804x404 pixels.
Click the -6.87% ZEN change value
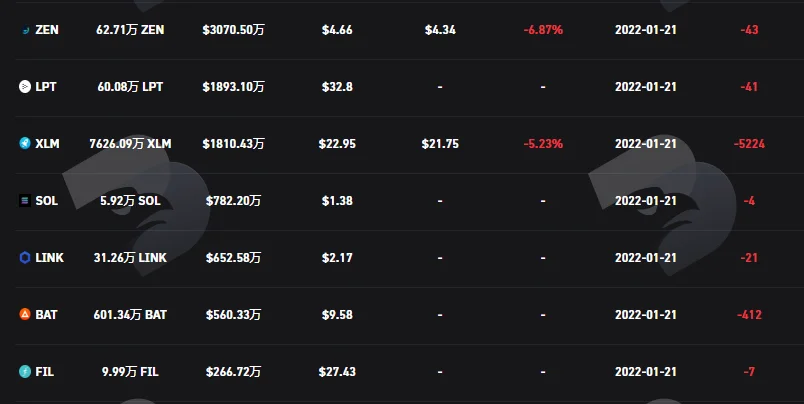tap(543, 30)
